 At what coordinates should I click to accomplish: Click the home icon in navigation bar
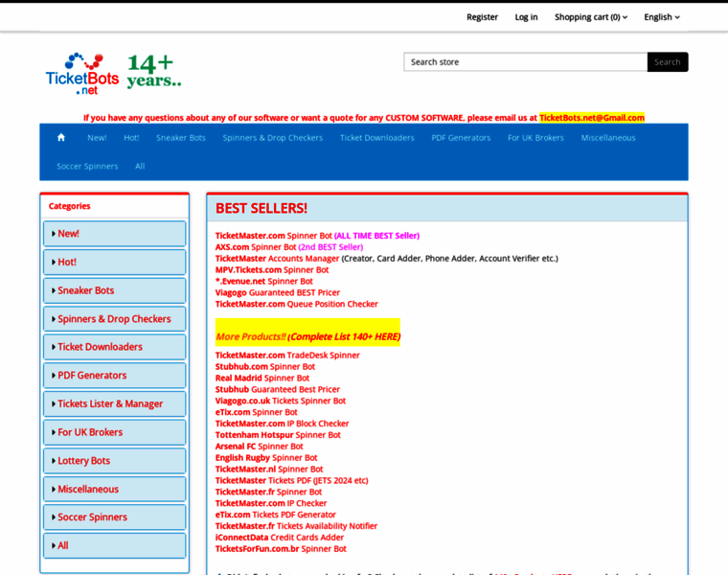point(60,137)
